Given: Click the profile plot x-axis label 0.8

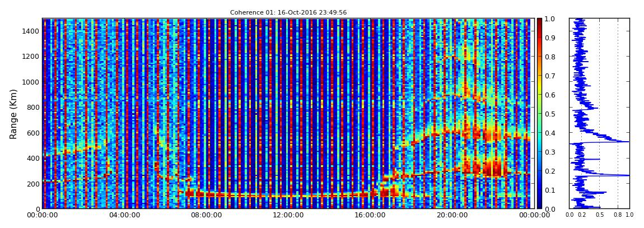Looking at the screenshot, I should click(x=618, y=215).
